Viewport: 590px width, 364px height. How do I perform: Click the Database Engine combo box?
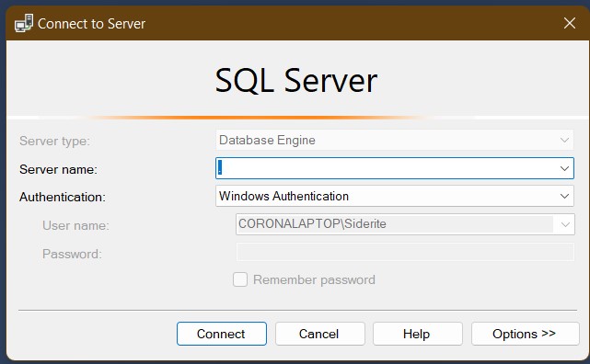tap(395, 140)
